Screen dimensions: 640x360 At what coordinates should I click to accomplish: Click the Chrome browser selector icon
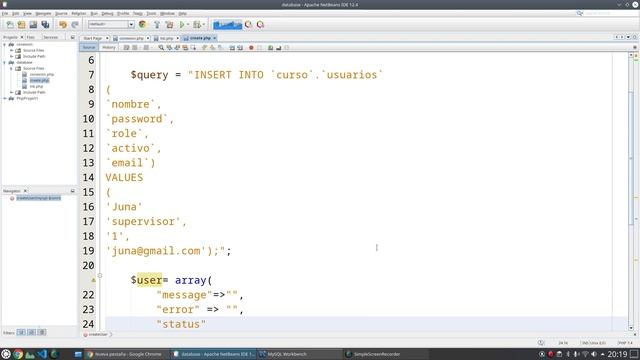(142, 24)
